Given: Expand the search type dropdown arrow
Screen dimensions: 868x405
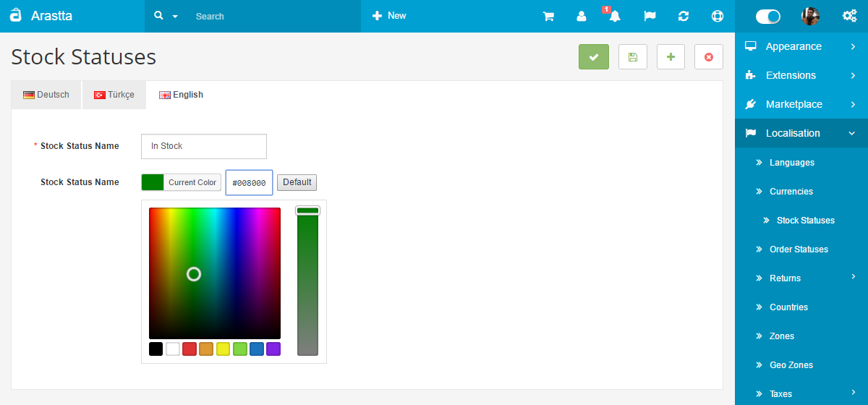Looking at the screenshot, I should 174,16.
